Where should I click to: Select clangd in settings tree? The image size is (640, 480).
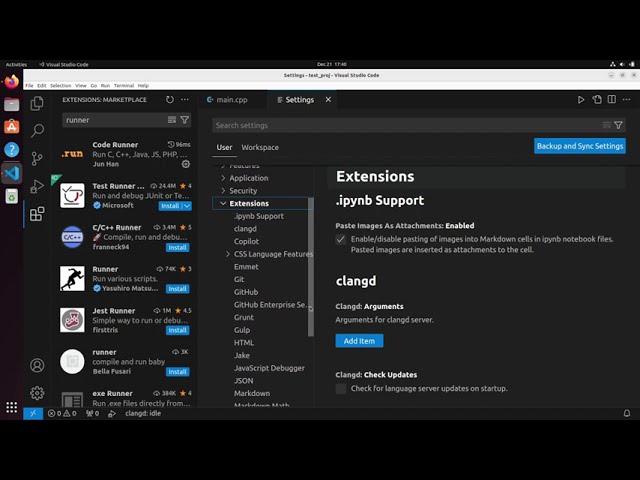pyautogui.click(x=245, y=229)
